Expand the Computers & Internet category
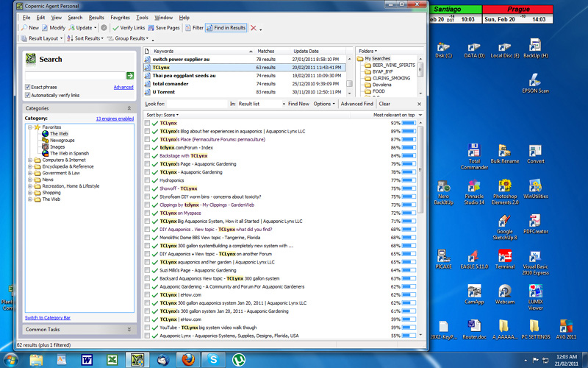Screen dimensions: 588x368 coord(29,160)
